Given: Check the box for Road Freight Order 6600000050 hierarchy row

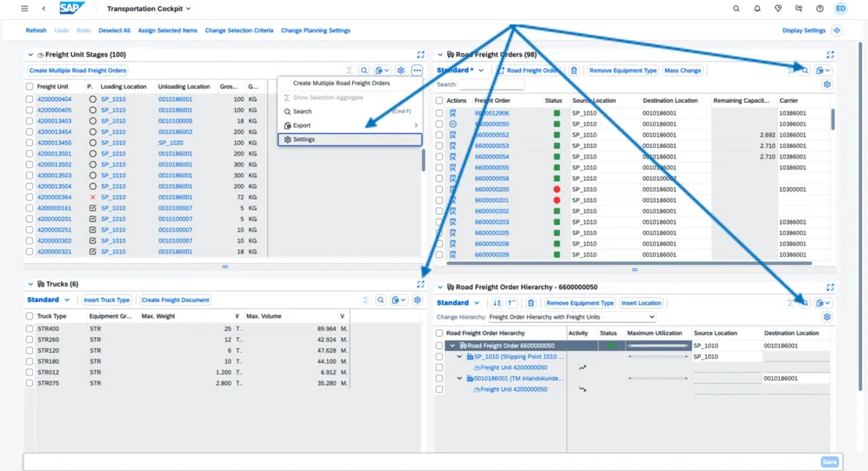Looking at the screenshot, I should click(439, 346).
